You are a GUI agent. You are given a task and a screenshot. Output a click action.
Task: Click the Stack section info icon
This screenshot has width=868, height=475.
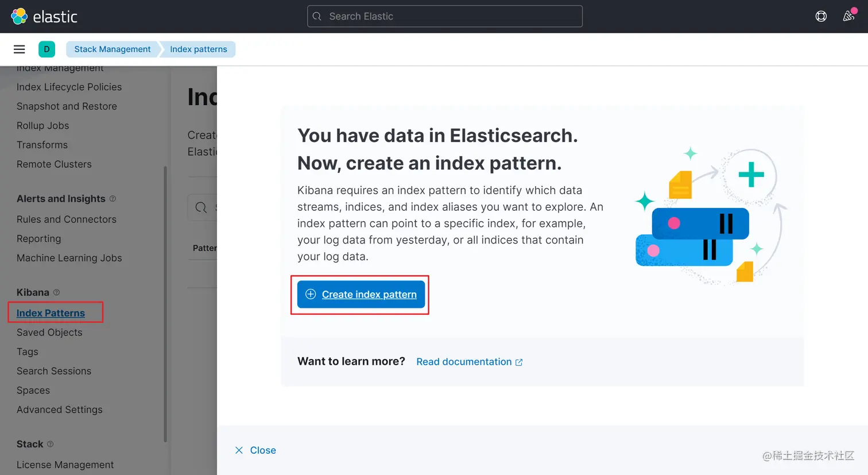coord(50,444)
